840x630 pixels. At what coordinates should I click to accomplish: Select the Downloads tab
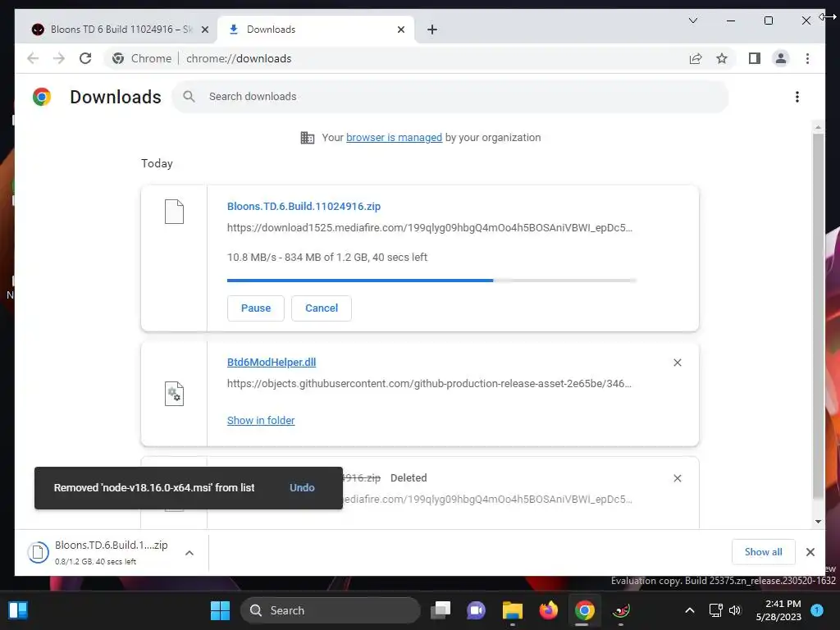coord(316,30)
